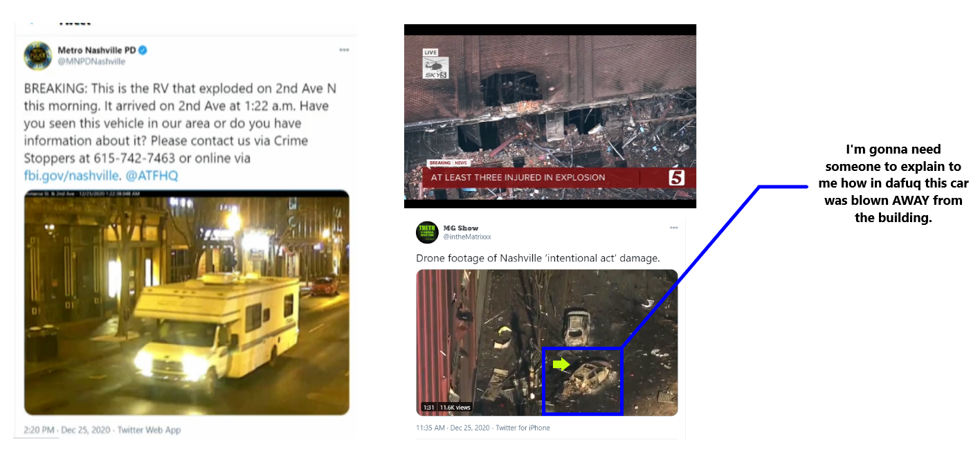
Task: Open MG Show tweet options menu
Action: click(673, 228)
